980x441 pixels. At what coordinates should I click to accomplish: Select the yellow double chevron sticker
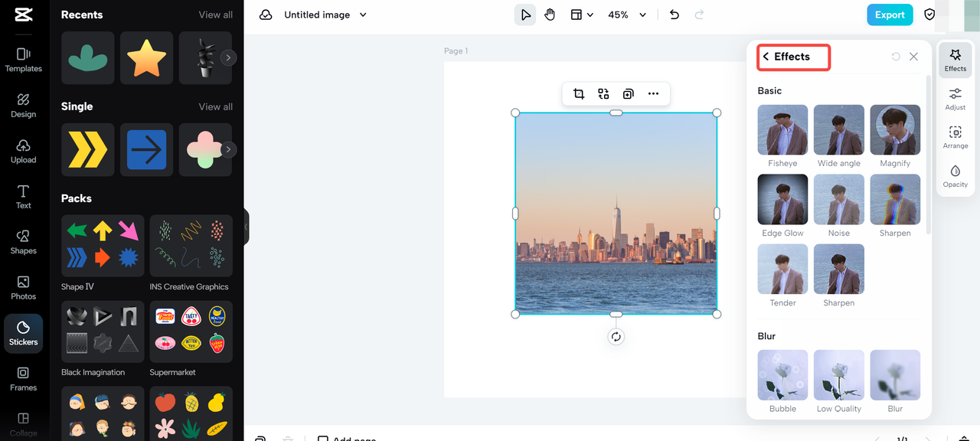click(88, 149)
